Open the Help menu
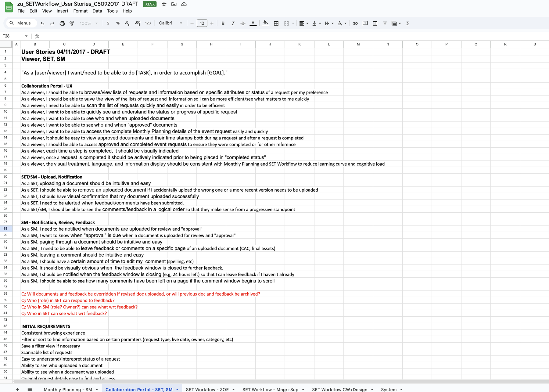This screenshot has height=392, width=549. pyautogui.click(x=127, y=11)
